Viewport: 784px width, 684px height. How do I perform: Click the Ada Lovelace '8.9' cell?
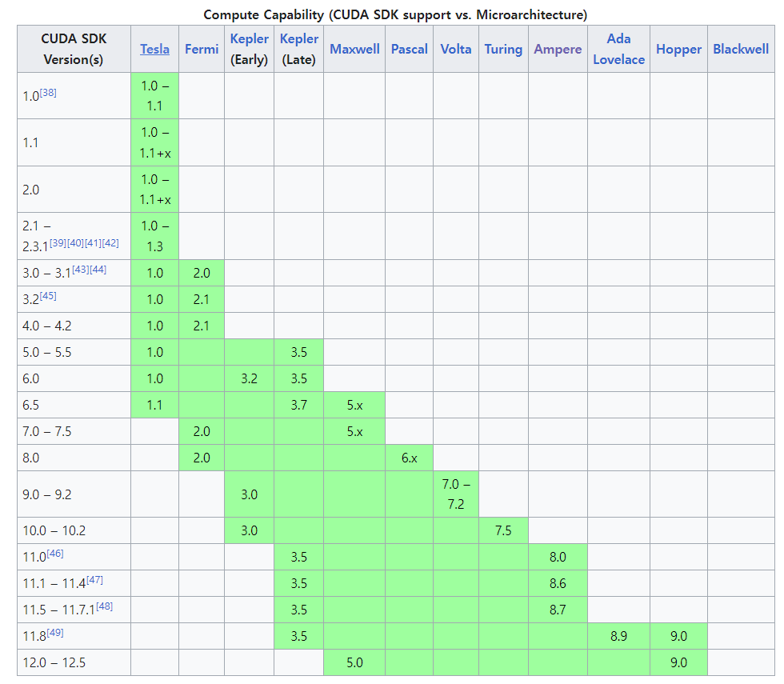pos(619,636)
